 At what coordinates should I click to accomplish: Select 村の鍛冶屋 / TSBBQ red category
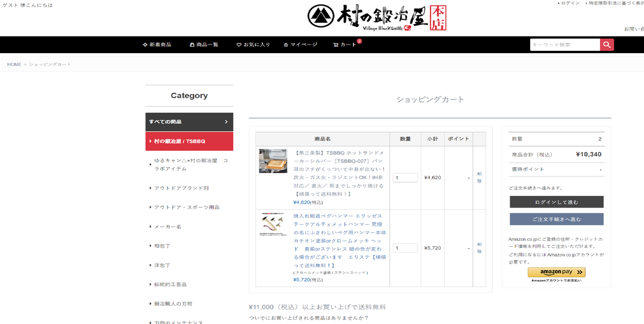(189, 142)
